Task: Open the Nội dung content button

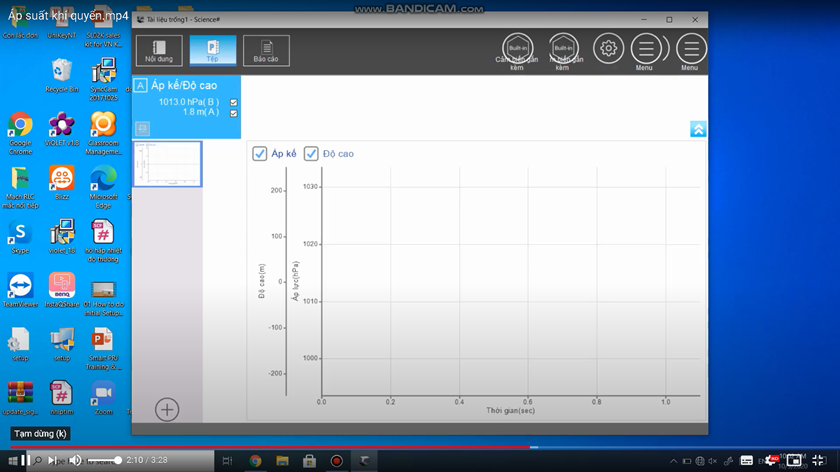Action: 159,51
